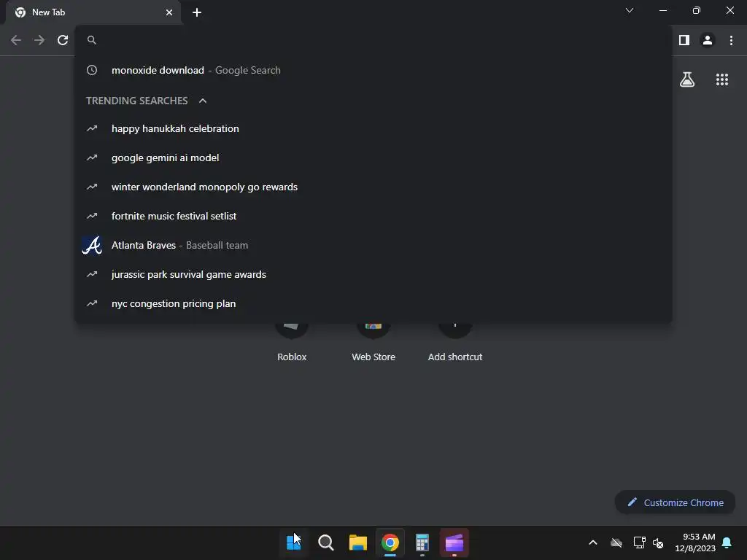
Task: Select 'nyc congestion pricing plan' suggestion
Action: [x=373, y=303]
